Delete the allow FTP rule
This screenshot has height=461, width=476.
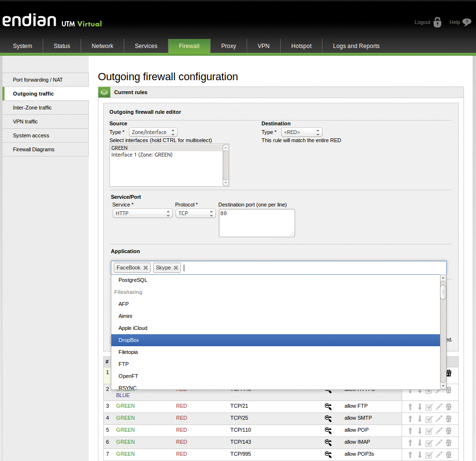[449, 407]
